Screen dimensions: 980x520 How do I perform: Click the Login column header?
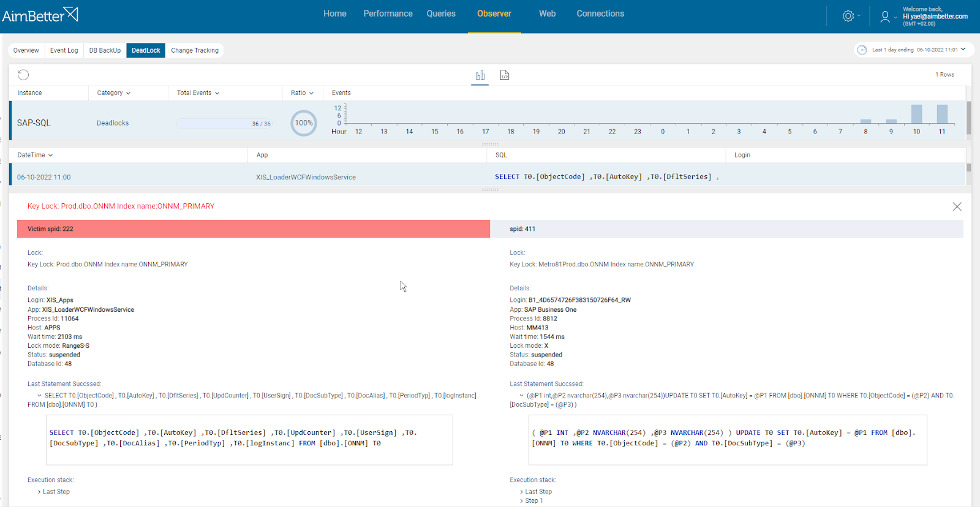point(742,155)
